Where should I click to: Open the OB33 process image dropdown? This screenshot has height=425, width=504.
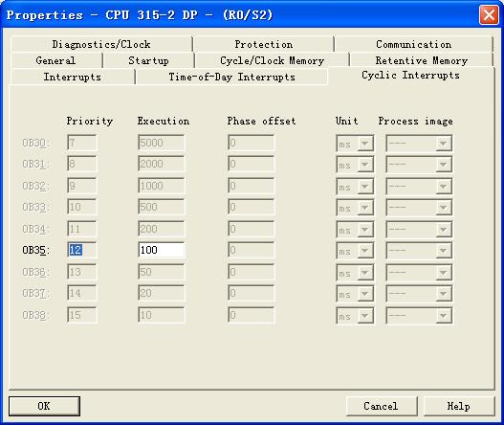coord(419,208)
